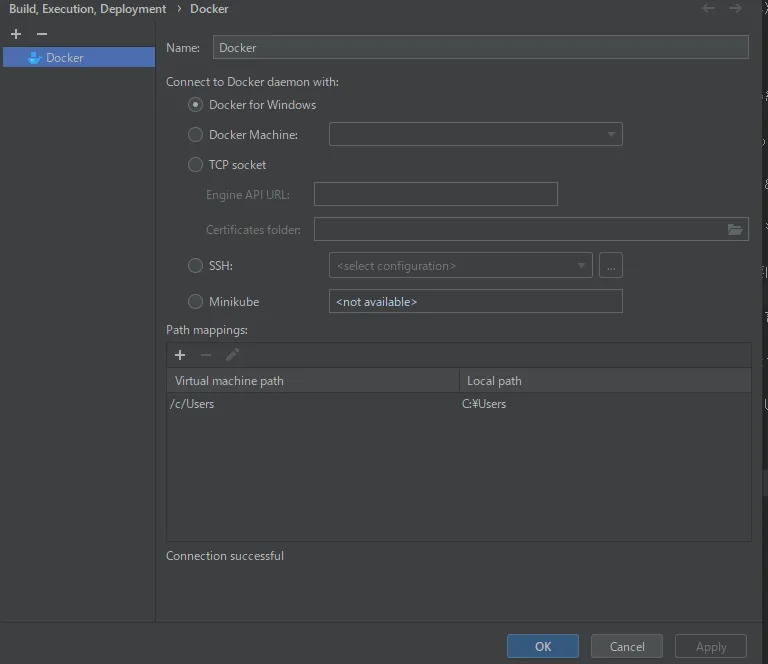
Task: Open the Docker Machine dropdown
Action: click(x=475, y=134)
